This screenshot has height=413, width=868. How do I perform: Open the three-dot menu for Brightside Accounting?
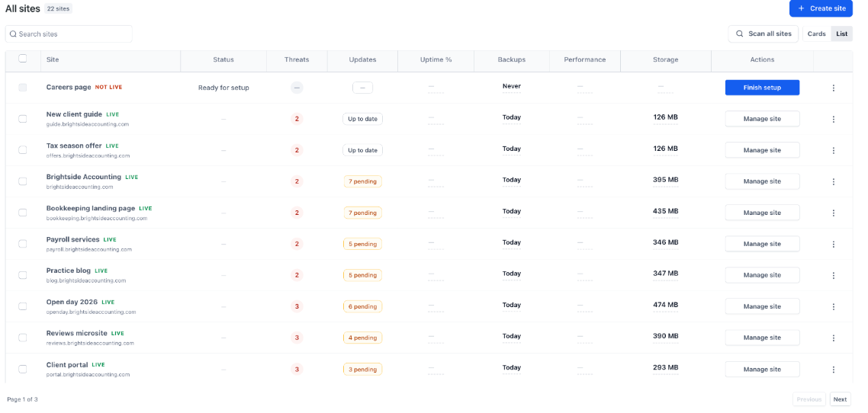click(833, 181)
